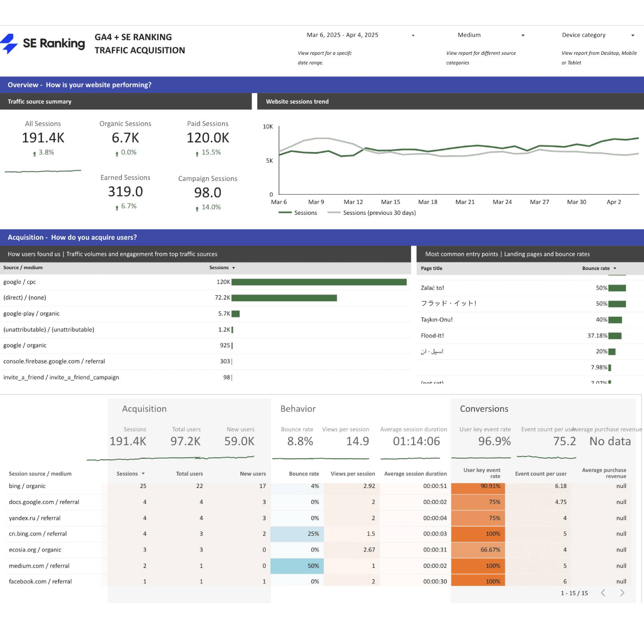Viewport: 644px width, 644px height.
Task: Click up-arrow trend indicator under All Sessions
Action: pos(34,154)
